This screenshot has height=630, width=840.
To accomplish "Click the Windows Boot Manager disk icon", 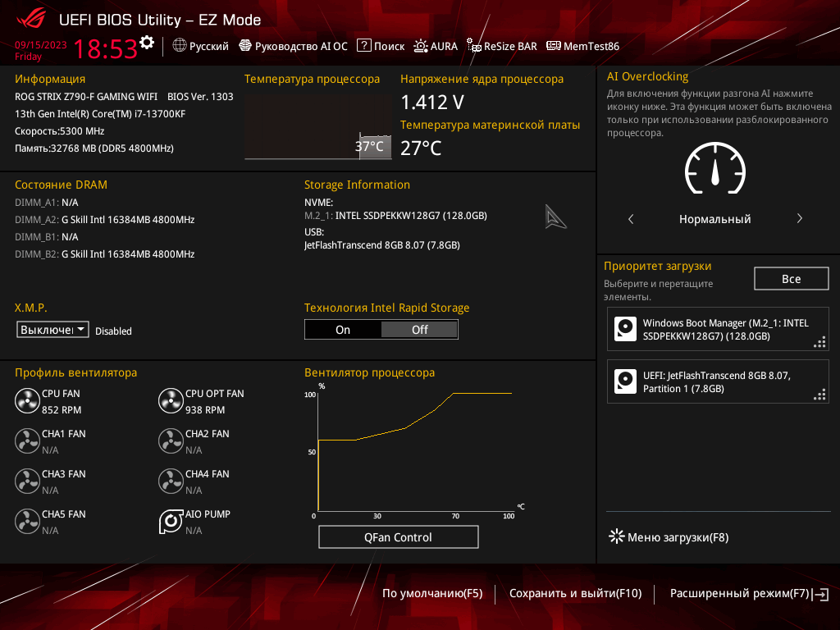I will pos(625,329).
